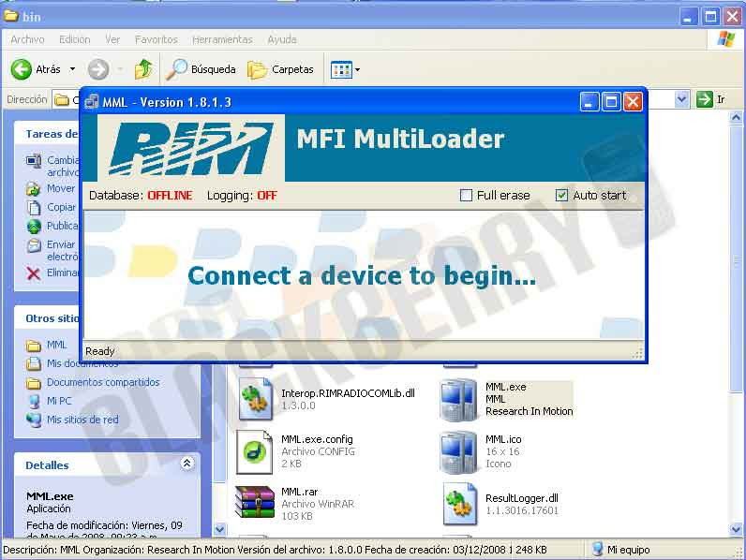
Task: Click the Mi equipo status bar icon
Action: 598,550
